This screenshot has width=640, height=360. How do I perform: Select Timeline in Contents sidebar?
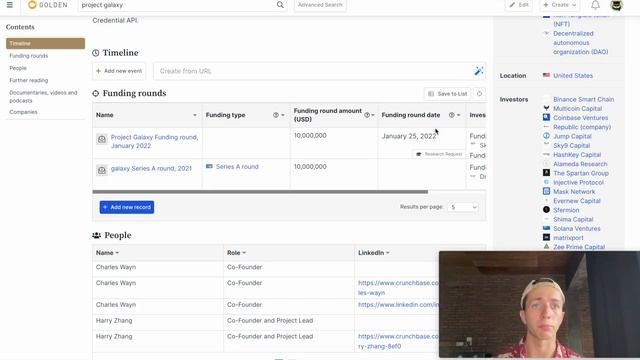tap(45, 43)
